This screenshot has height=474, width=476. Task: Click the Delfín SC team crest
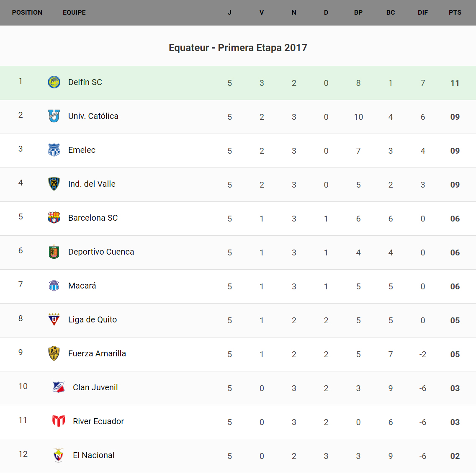click(x=54, y=82)
